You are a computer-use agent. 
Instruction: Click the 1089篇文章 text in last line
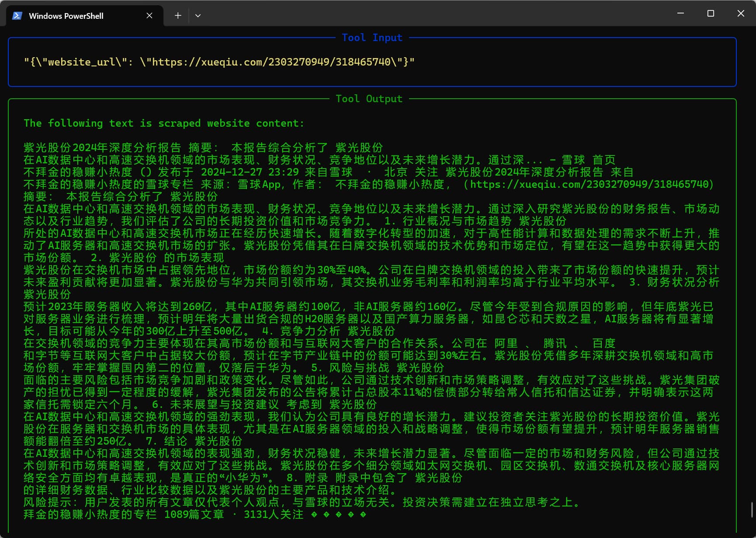[x=194, y=514]
